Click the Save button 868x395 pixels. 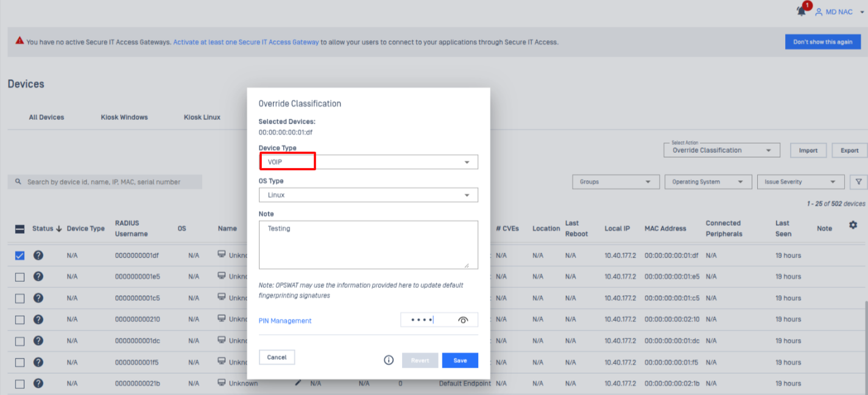click(x=460, y=360)
